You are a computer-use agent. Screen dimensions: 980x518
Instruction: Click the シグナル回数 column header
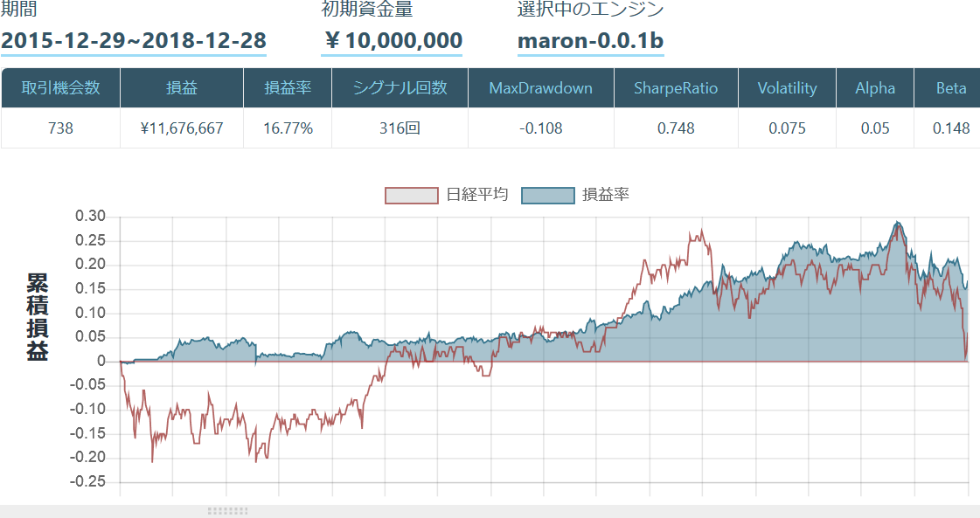(400, 87)
